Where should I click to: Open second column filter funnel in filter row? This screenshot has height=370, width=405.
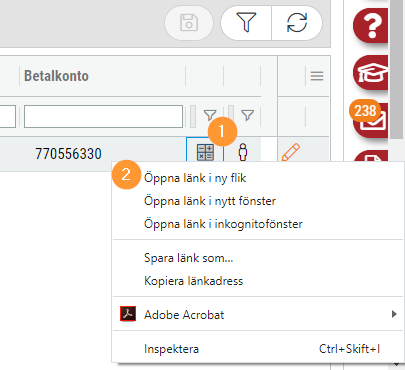click(248, 116)
